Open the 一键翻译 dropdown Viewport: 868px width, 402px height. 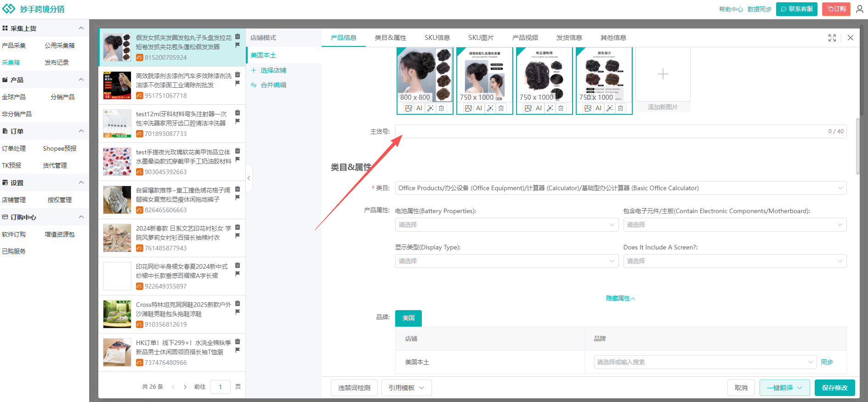785,388
